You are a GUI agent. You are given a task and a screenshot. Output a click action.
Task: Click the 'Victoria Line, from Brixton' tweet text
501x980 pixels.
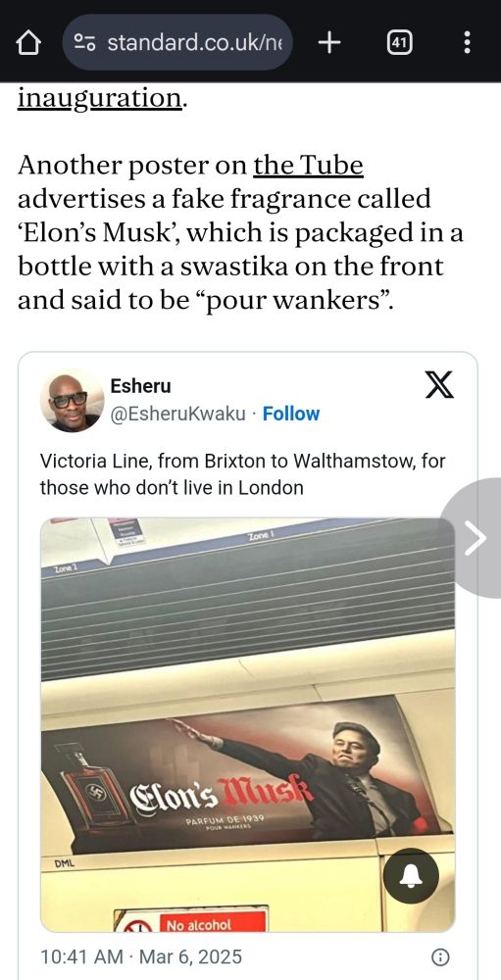click(243, 474)
